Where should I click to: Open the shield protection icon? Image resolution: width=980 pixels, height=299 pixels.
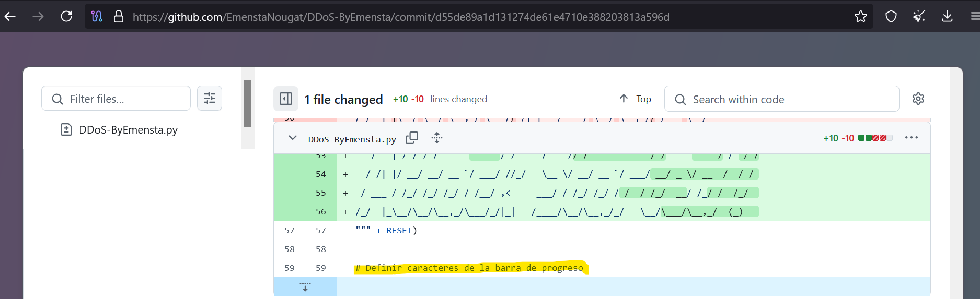pos(891,17)
